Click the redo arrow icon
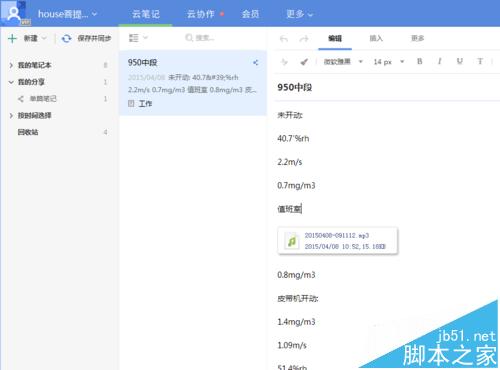 click(304, 39)
